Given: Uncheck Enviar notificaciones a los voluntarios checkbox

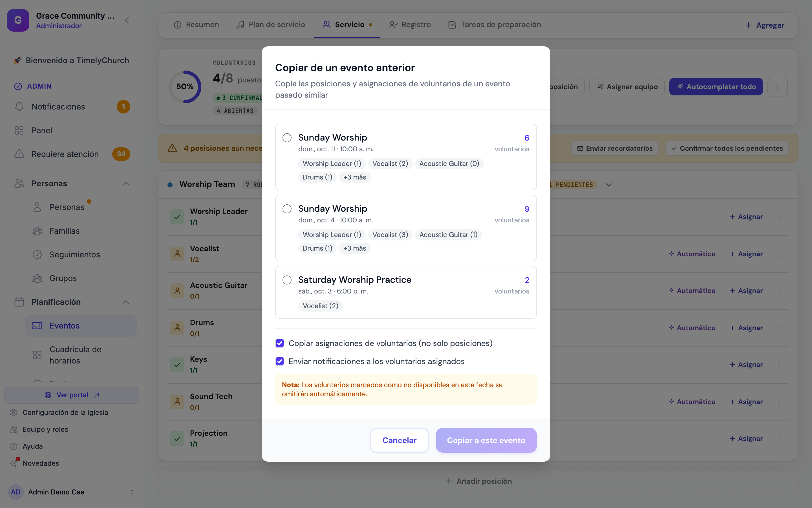Looking at the screenshot, I should click(279, 361).
